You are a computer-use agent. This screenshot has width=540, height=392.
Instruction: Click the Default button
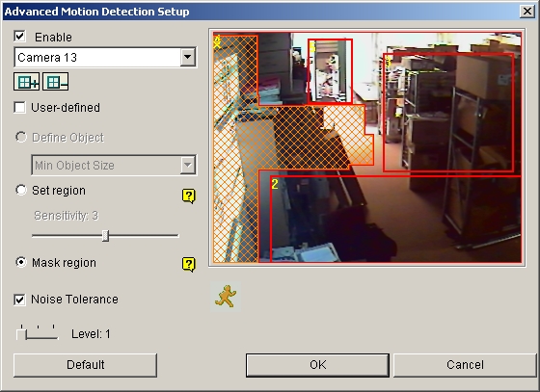[86, 365]
